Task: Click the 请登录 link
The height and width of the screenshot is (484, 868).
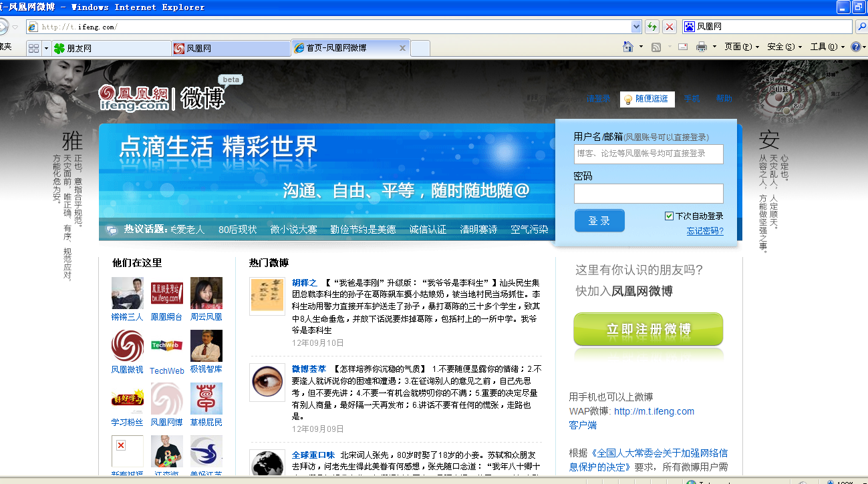Action: 598,98
